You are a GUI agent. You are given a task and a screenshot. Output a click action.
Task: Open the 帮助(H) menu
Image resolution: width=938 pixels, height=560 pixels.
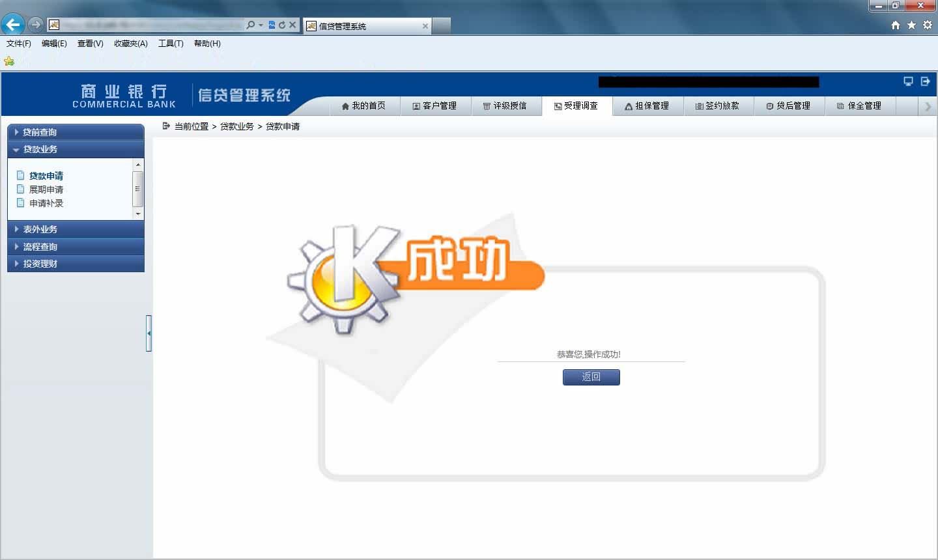207,44
